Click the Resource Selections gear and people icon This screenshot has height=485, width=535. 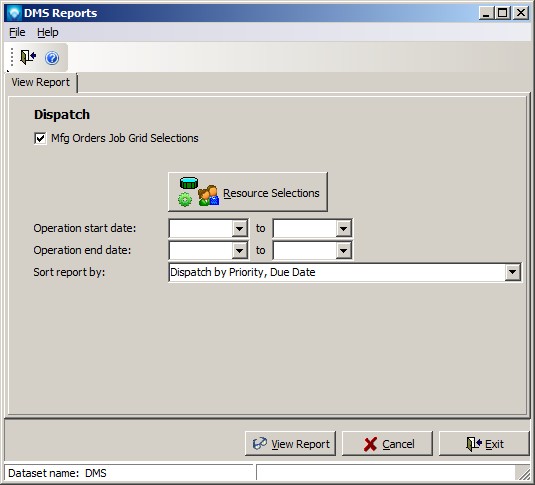(x=198, y=192)
